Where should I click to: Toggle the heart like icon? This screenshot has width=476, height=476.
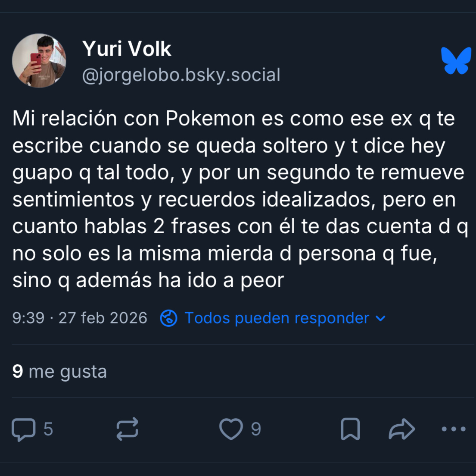(231, 429)
